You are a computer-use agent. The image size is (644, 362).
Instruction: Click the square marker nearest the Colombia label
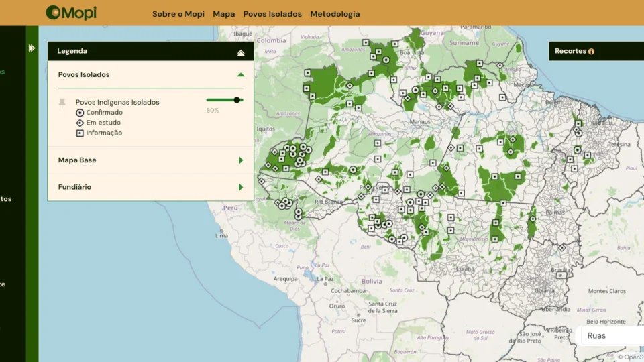coord(307,72)
